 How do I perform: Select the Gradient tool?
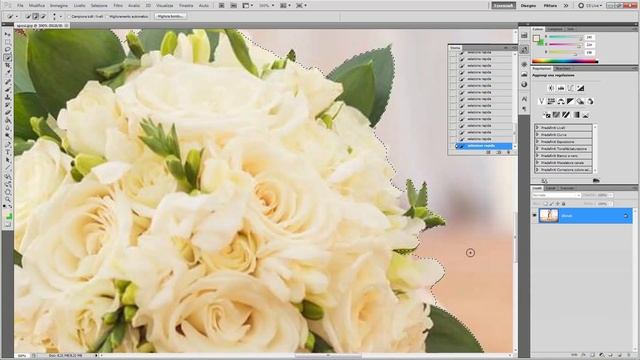click(8, 121)
